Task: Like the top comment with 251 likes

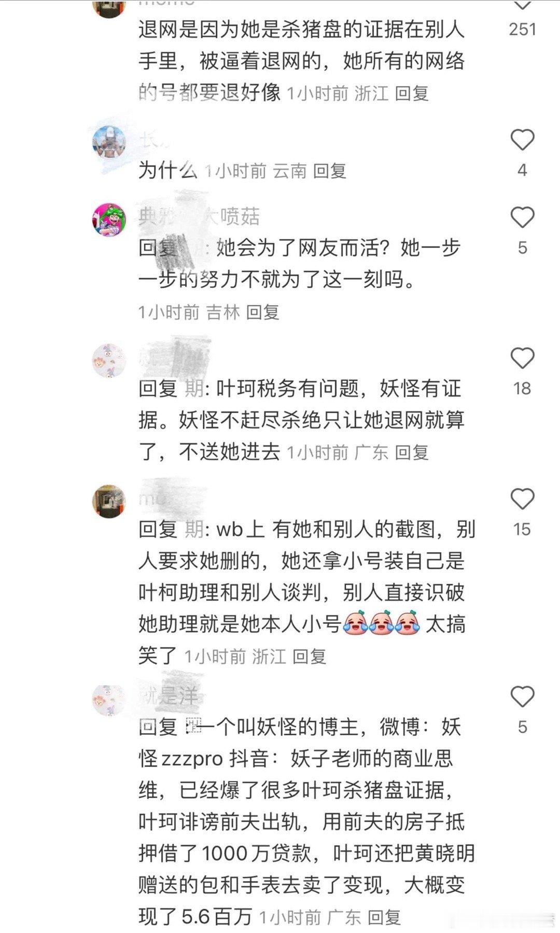Action: point(522,5)
